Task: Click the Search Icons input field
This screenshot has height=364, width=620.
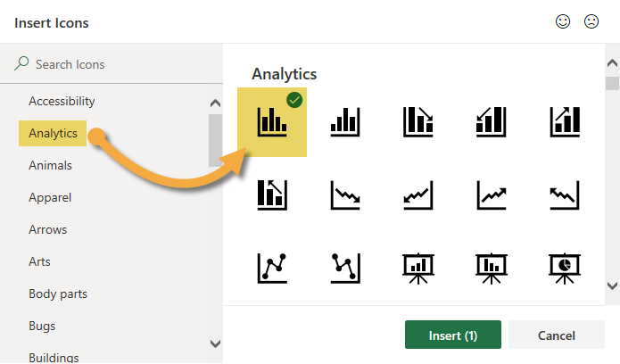Action: coord(116,64)
